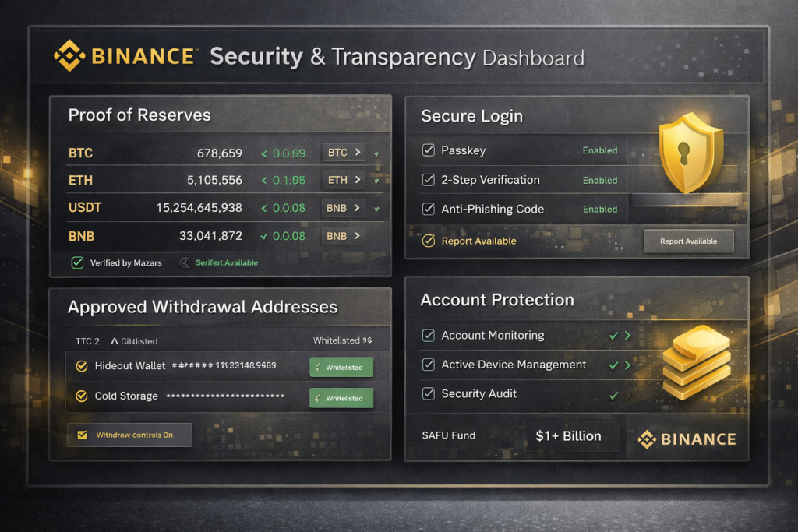The width and height of the screenshot is (798, 532).
Task: Click the green check beside Verified by Mazars
Action: tap(76, 262)
